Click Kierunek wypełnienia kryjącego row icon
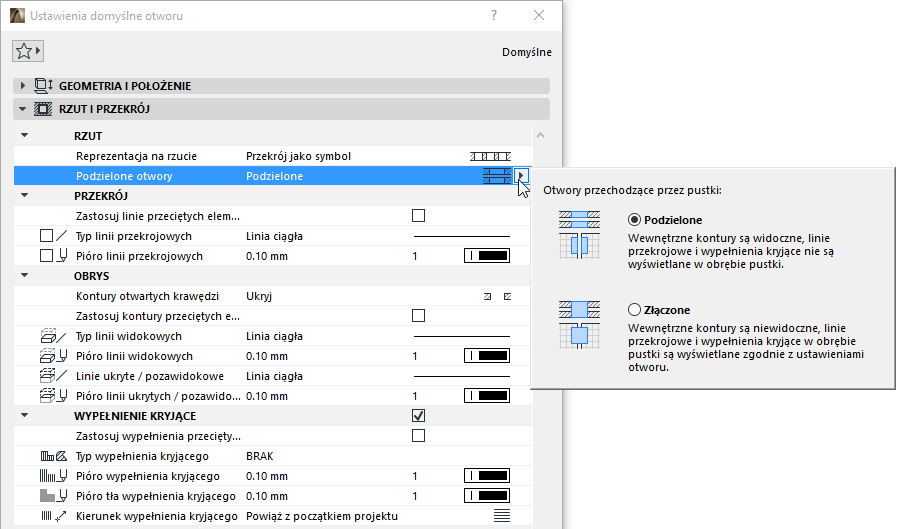 click(x=53, y=516)
